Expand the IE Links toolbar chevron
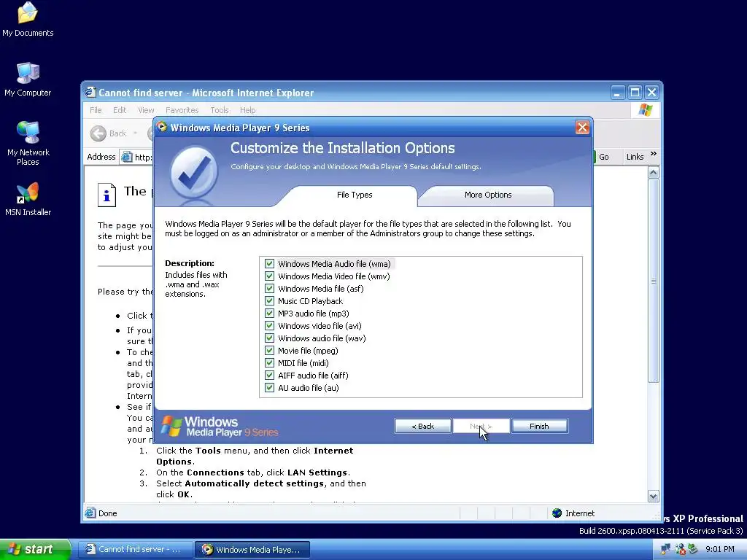 pos(653,154)
